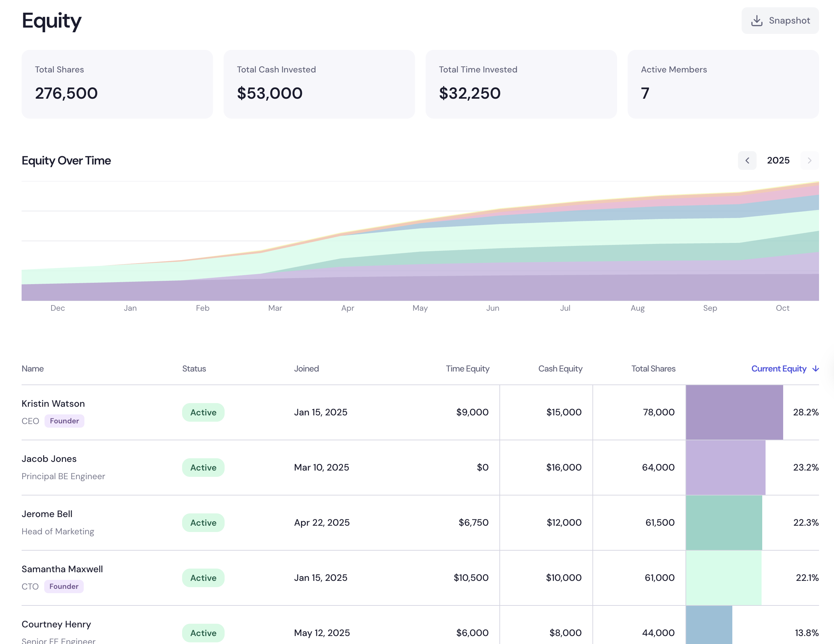The height and width of the screenshot is (644, 834).
Task: Click the Jul label on chart axis
Action: [565, 308]
